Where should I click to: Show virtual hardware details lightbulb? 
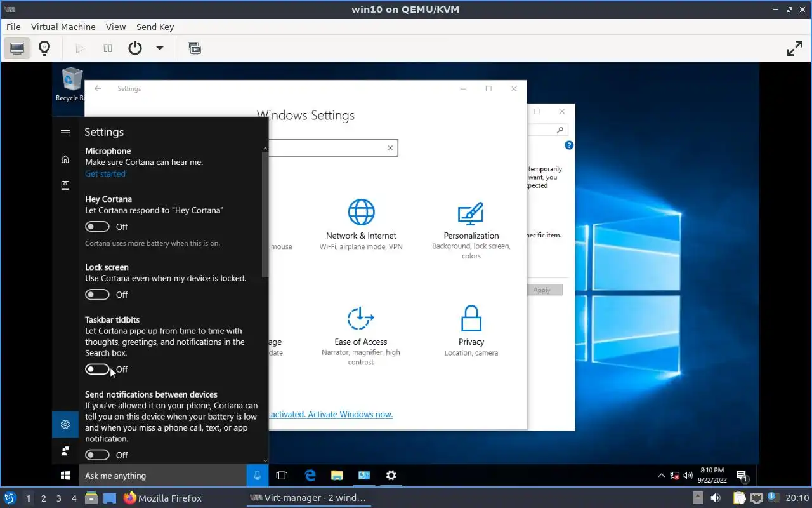(44, 48)
